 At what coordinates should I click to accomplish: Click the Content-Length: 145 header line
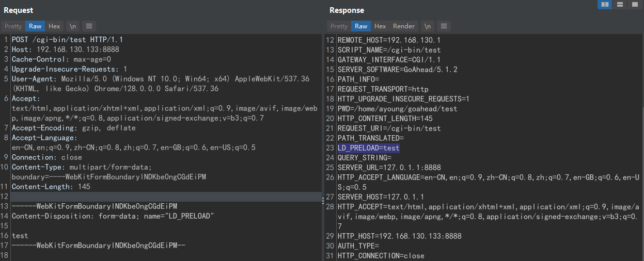51,187
